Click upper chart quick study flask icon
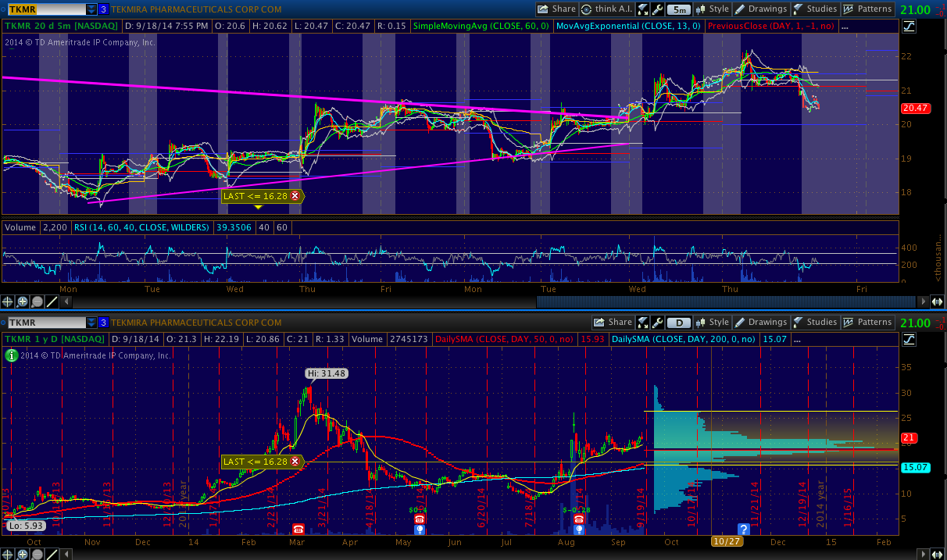The height and width of the screenshot is (560, 947). [x=642, y=9]
